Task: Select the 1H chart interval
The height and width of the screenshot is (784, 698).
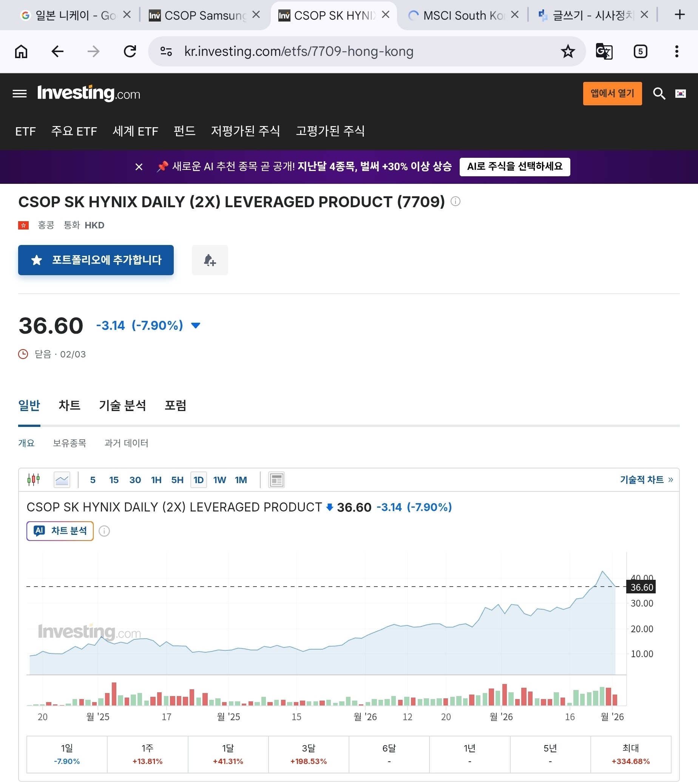Action: 156,480
